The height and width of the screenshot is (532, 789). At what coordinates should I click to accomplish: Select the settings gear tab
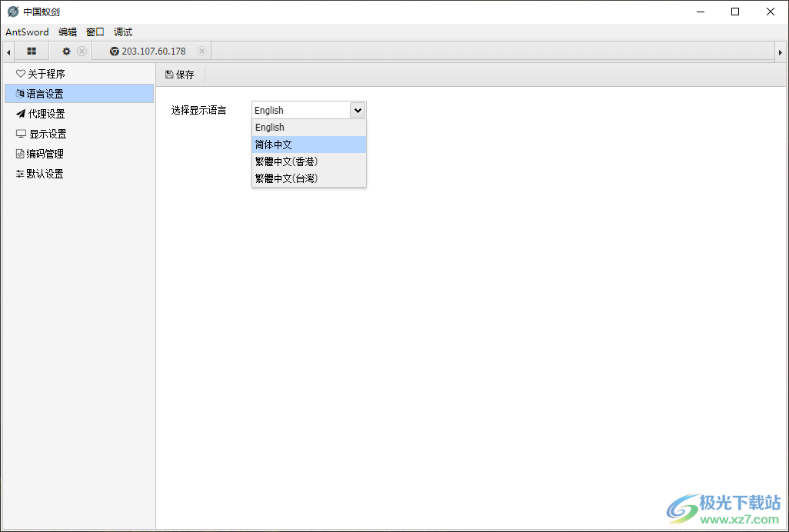pos(66,52)
